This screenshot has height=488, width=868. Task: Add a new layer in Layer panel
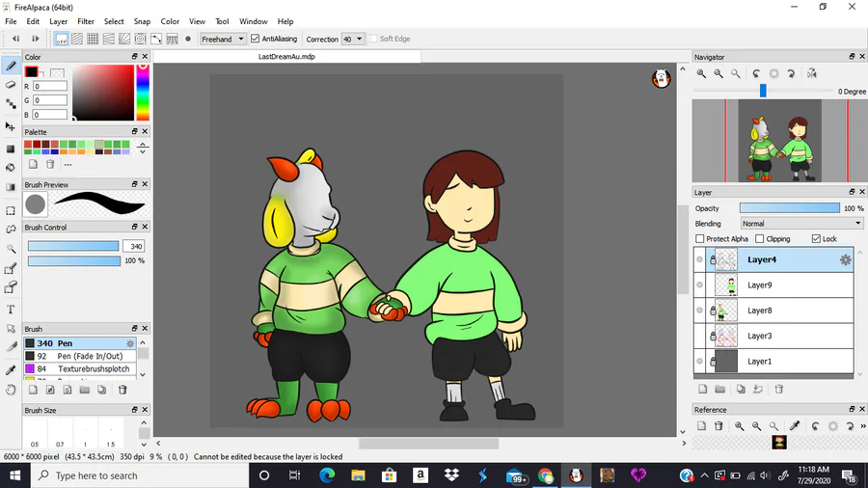point(702,389)
